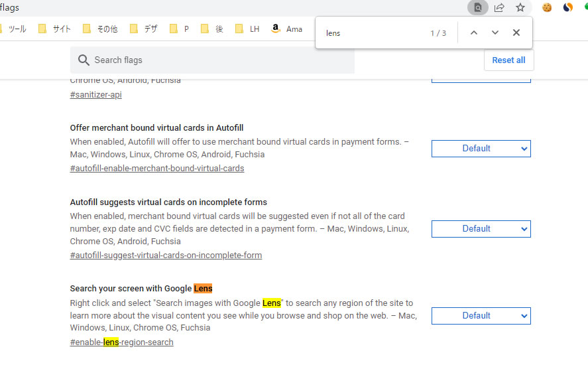Open the P bookmark folder
This screenshot has width=588, height=369.
pyautogui.click(x=179, y=29)
